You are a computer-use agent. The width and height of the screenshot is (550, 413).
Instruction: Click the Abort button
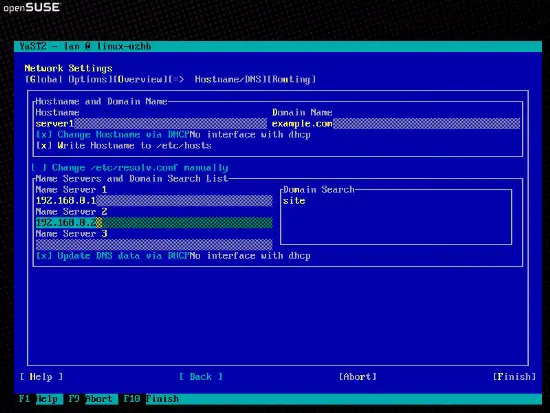[x=358, y=377]
